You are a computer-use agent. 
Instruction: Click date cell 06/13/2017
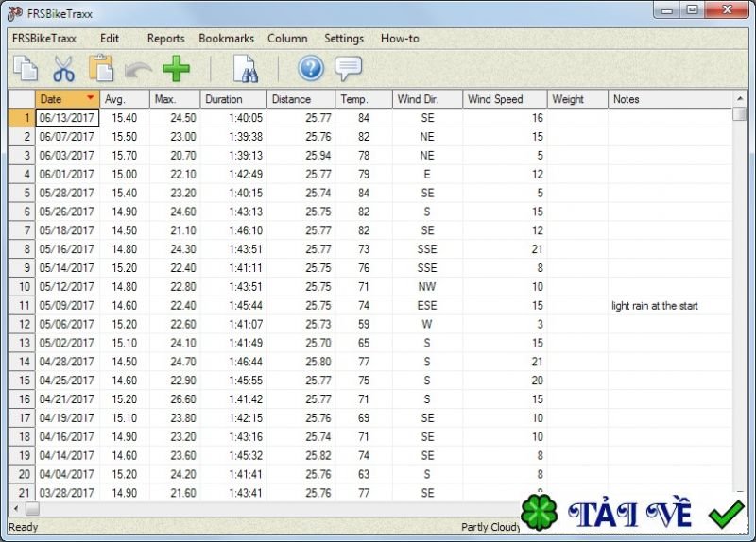click(x=67, y=117)
